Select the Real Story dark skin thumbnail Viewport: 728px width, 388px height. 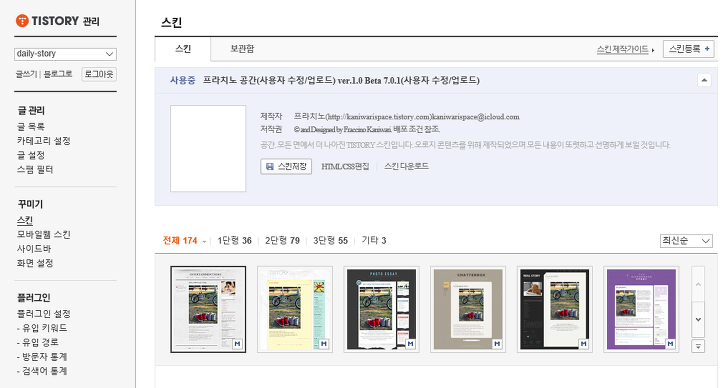pyautogui.click(x=554, y=309)
